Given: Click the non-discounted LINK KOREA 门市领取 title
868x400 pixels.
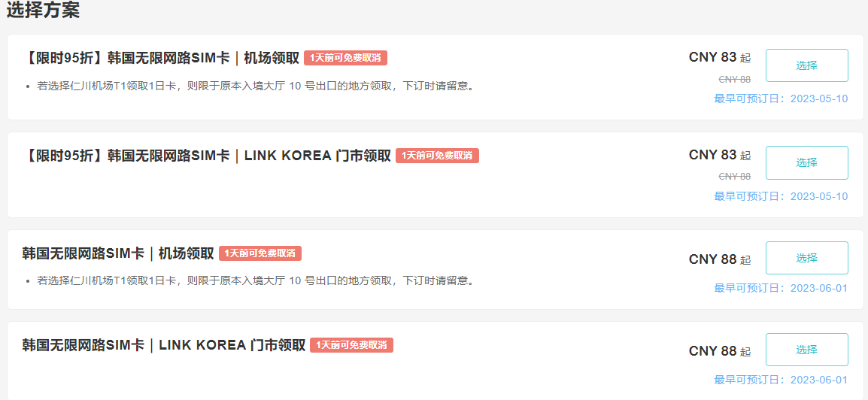Looking at the screenshot, I should pyautogui.click(x=163, y=345).
